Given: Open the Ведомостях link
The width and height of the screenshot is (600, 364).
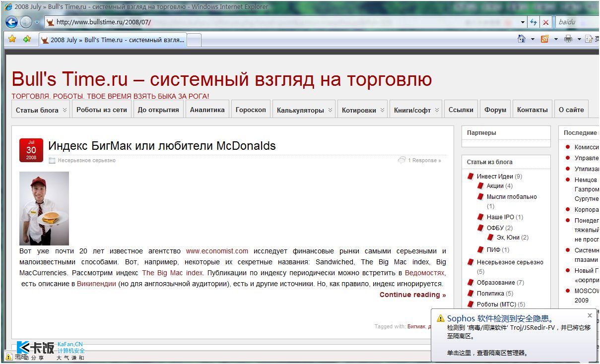Looking at the screenshot, I should click(425, 273).
